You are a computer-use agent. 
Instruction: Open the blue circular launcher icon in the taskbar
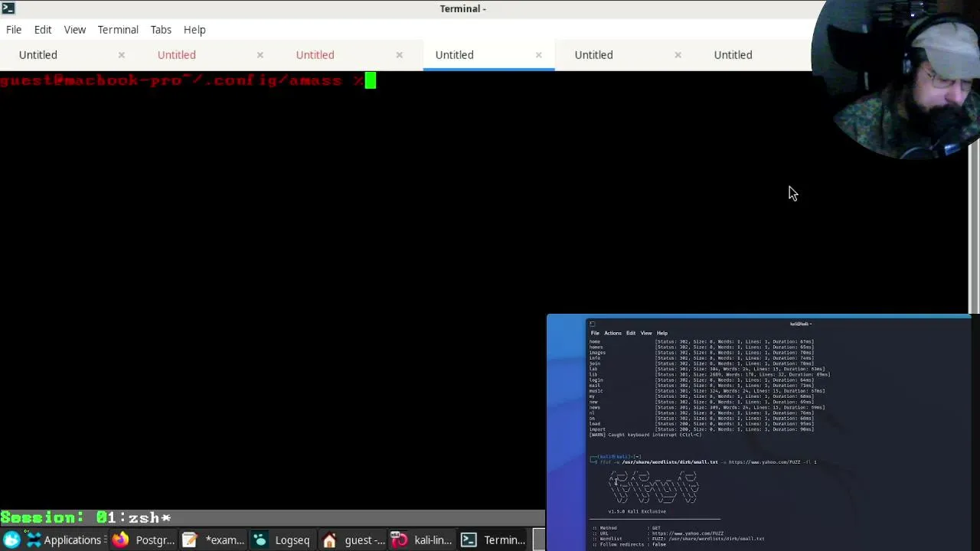[11, 540]
